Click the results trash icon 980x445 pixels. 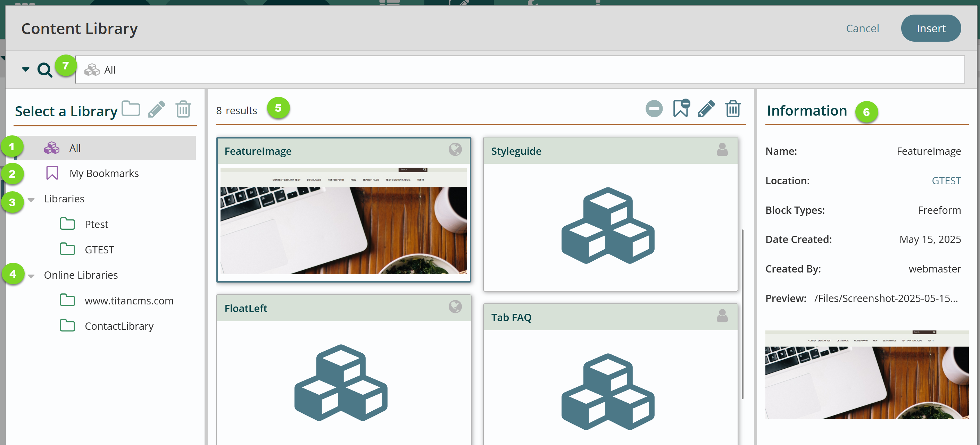pos(732,109)
